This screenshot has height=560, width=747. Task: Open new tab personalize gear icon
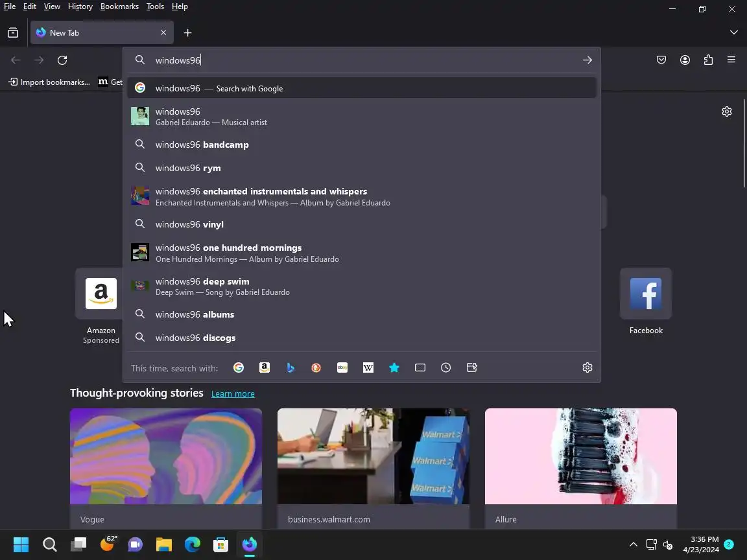click(x=726, y=111)
